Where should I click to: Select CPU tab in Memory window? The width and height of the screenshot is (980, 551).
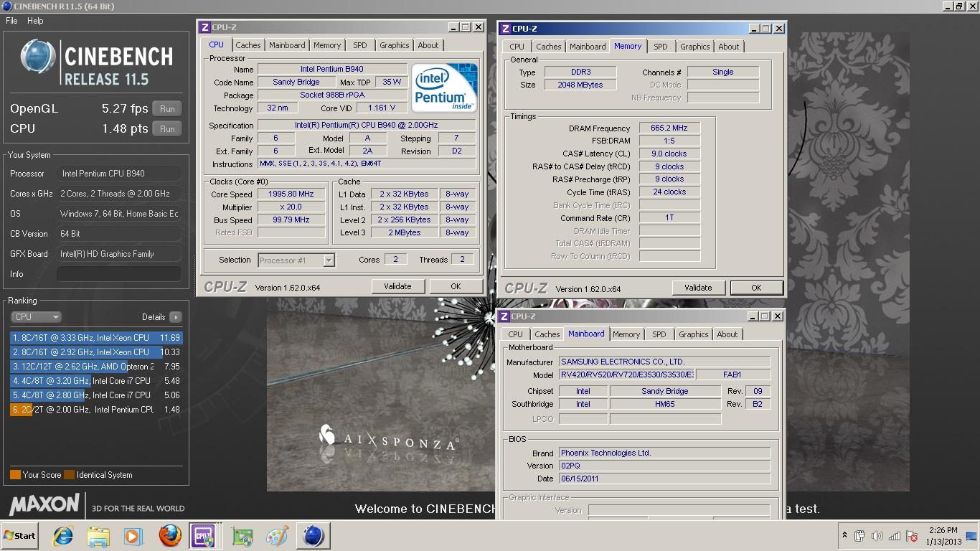(517, 47)
